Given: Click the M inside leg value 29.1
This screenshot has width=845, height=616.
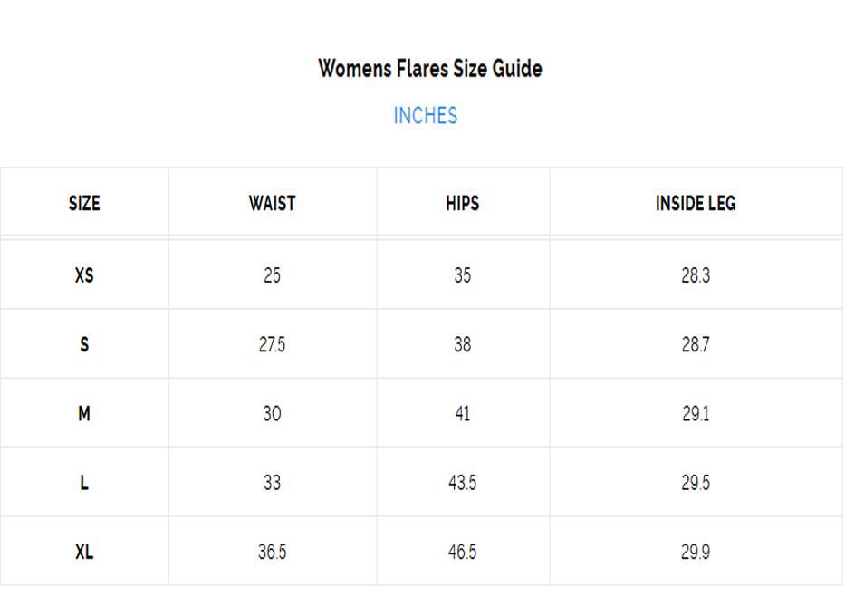Looking at the screenshot, I should pyautogui.click(x=695, y=414).
